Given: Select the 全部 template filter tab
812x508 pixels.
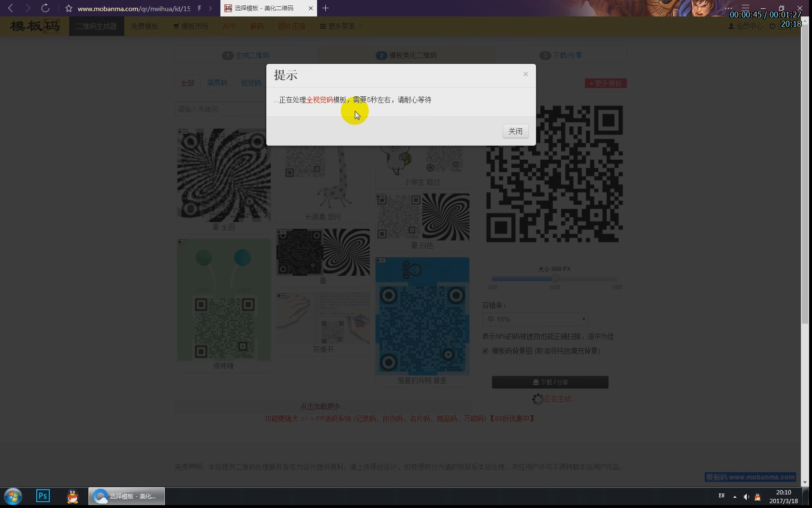Looking at the screenshot, I should tap(187, 83).
